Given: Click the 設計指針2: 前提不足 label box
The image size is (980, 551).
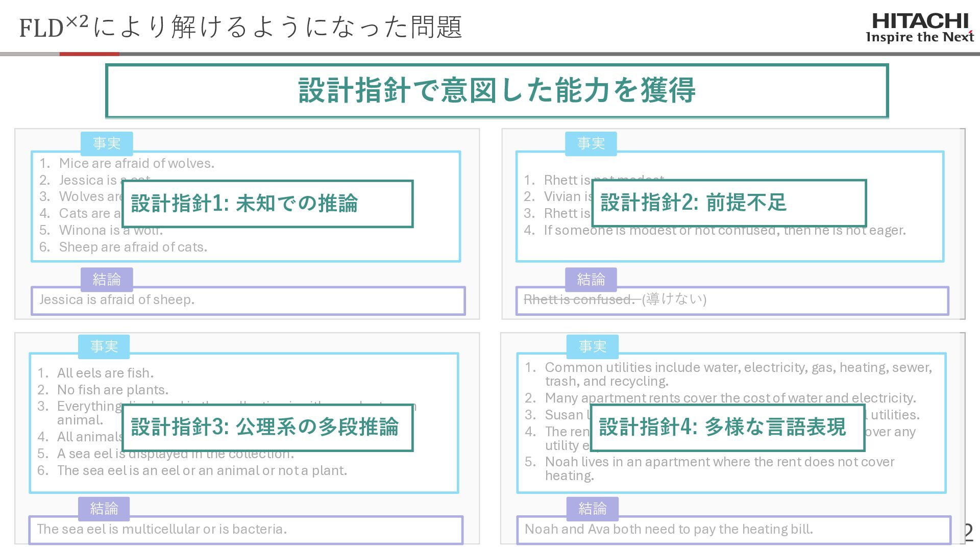Looking at the screenshot, I should point(728,203).
